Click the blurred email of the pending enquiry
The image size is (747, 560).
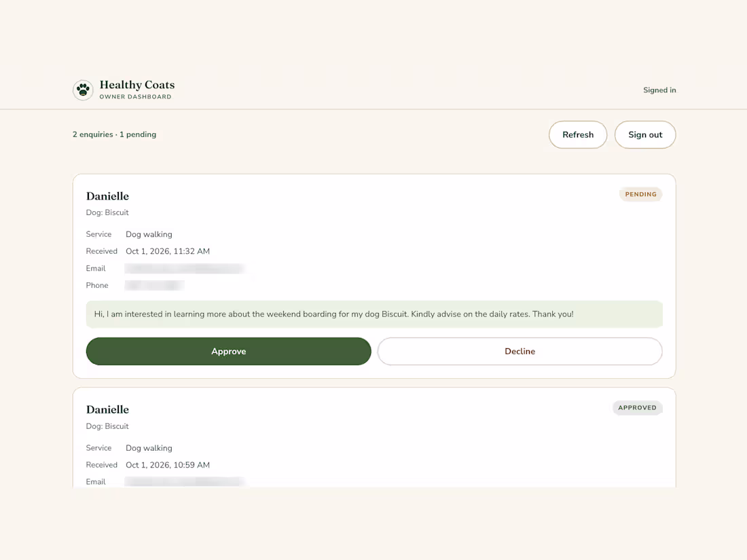pos(184,269)
